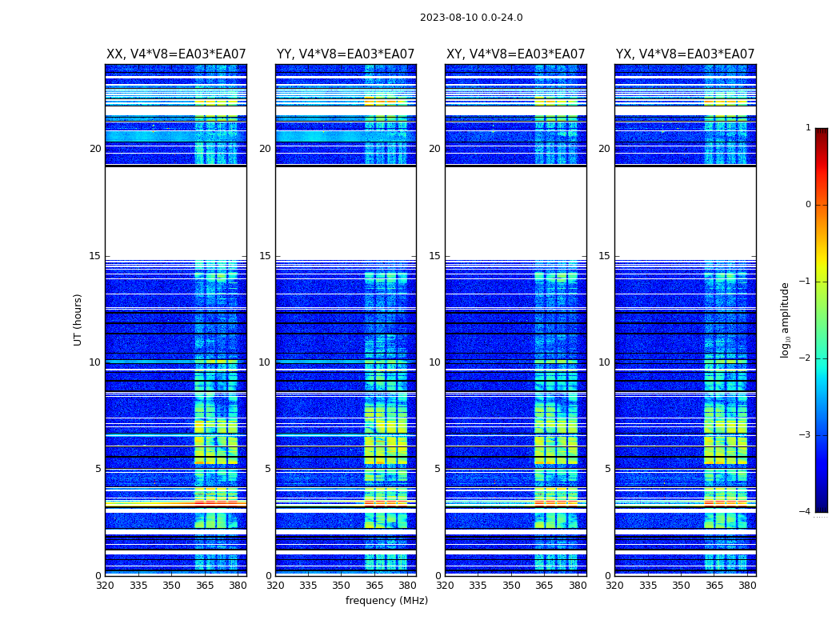The height and width of the screenshot is (640, 840).
Task: Click the 2023-08-10 0.0-24.0 figure title
Action: pyautogui.click(x=471, y=18)
